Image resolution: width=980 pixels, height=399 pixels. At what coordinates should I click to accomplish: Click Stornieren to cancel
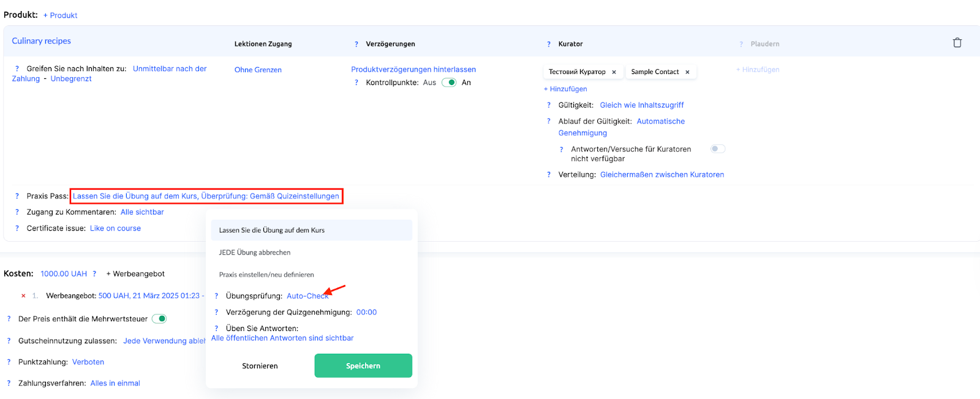coord(260,366)
